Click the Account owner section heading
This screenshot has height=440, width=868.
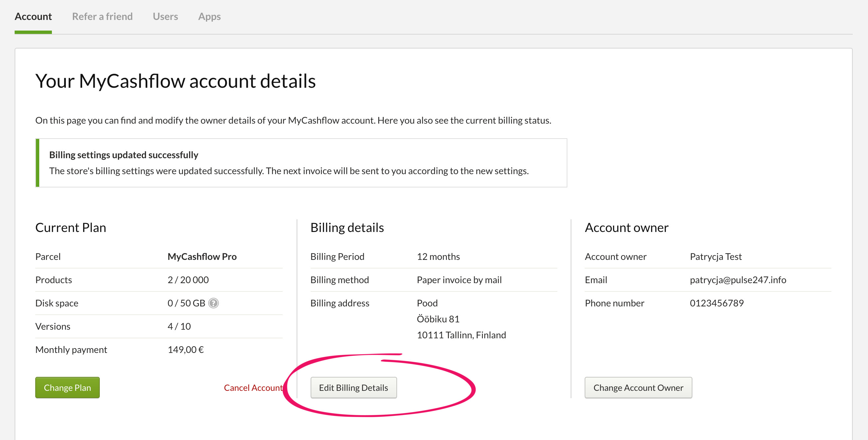tap(627, 227)
